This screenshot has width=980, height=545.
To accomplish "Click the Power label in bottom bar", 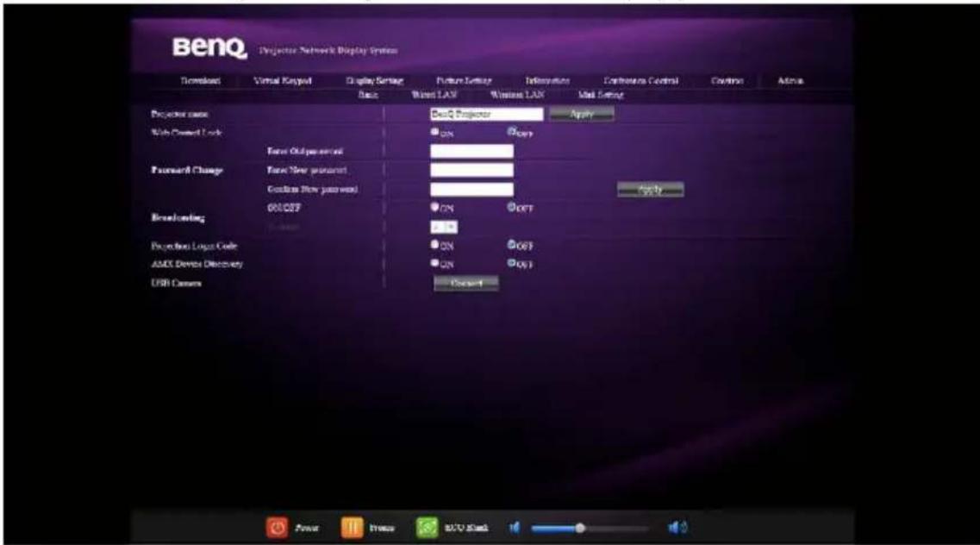I will [307, 528].
